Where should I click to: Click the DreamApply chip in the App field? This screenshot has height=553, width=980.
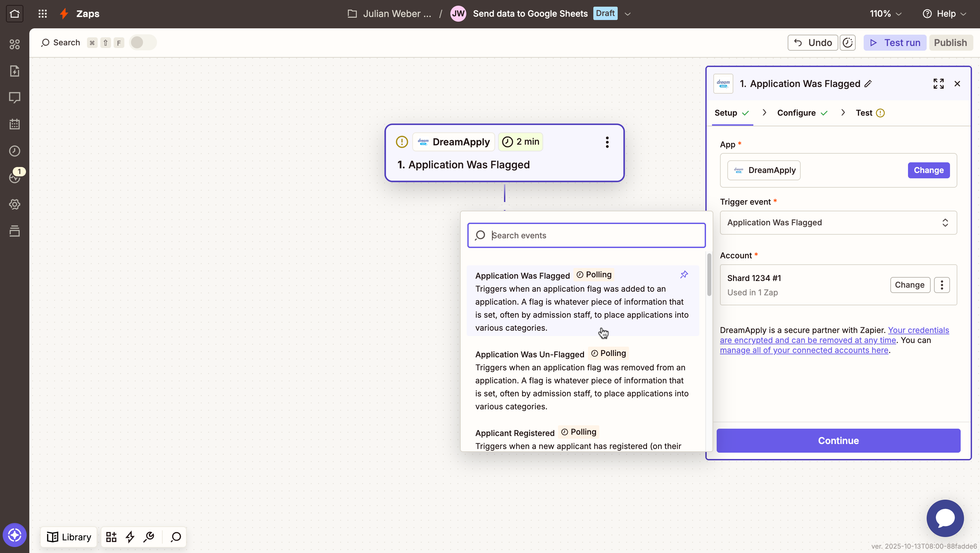click(764, 170)
